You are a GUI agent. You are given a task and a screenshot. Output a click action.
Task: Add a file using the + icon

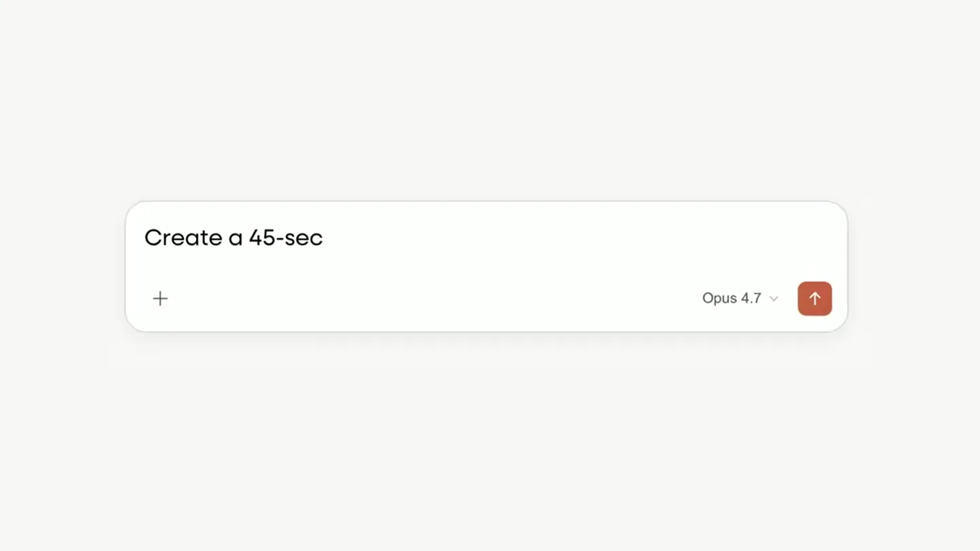[x=160, y=298]
